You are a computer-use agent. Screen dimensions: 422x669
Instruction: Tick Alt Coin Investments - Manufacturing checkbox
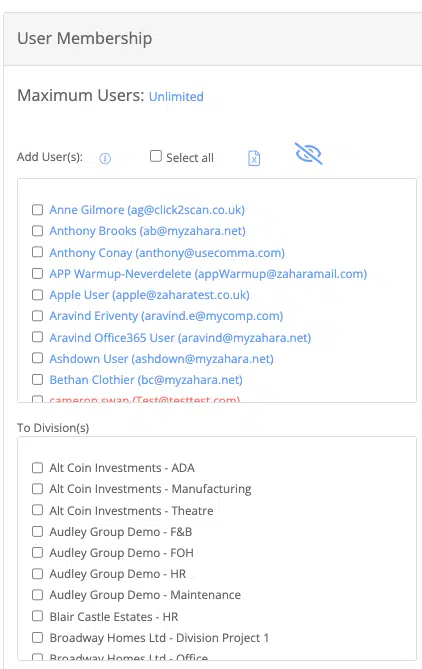pos(38,489)
